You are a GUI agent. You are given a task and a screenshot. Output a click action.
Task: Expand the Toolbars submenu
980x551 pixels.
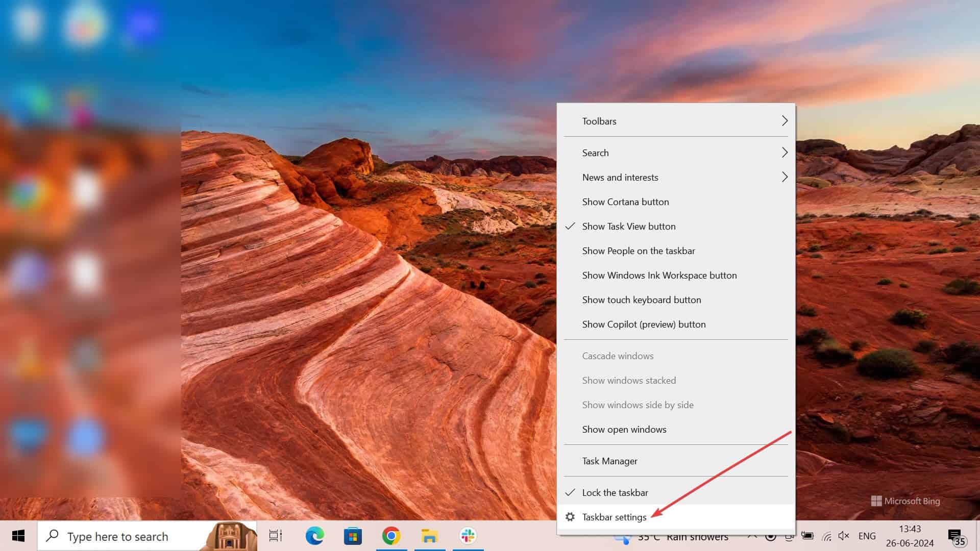(x=600, y=121)
